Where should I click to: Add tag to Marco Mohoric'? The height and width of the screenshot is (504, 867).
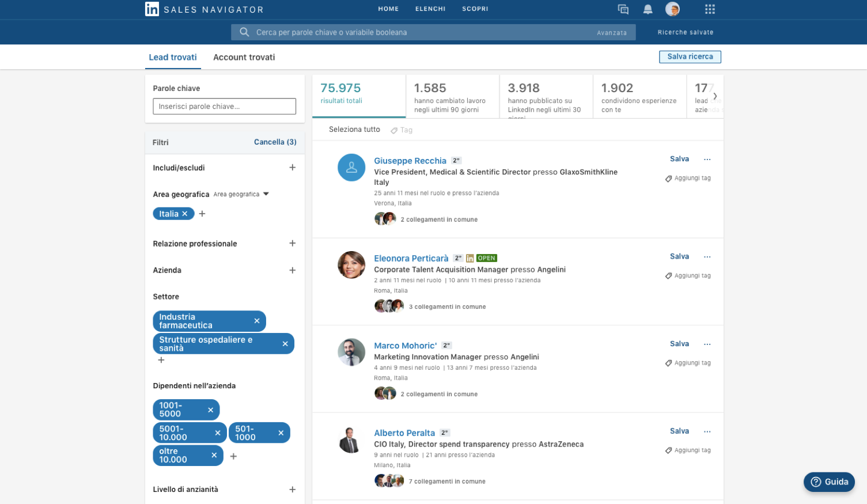688,363
